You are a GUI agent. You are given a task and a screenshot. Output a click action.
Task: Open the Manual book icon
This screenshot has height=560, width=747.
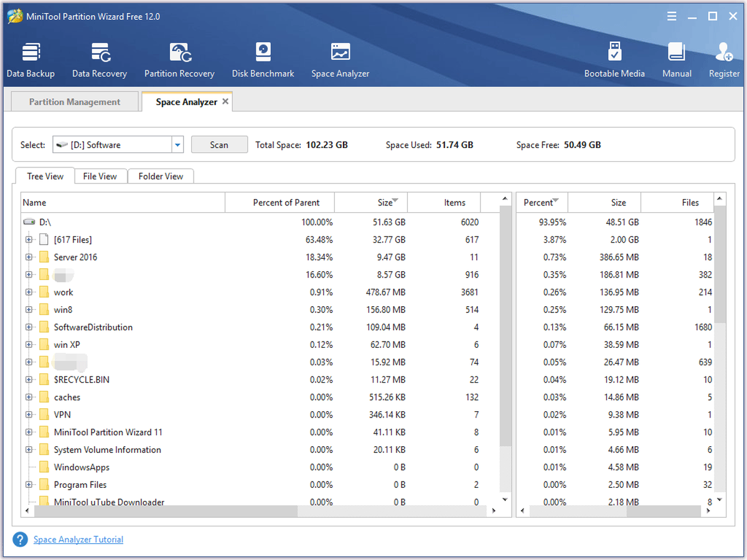(677, 60)
